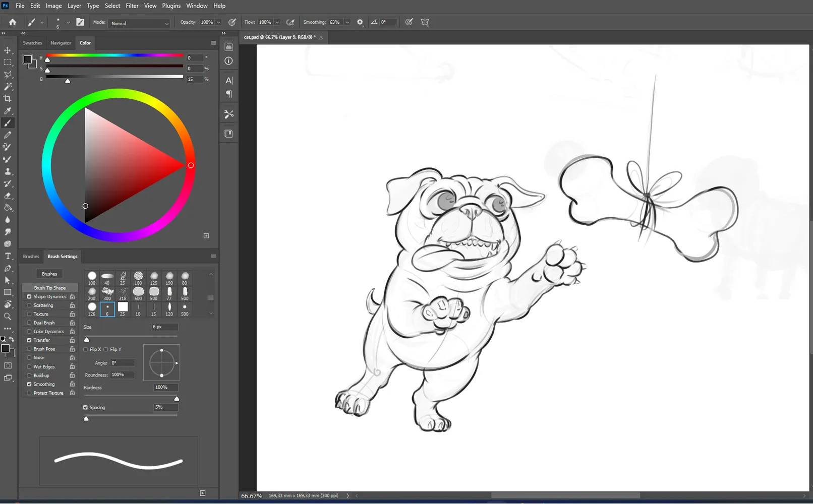
Task: Check the Flip X checkbox
Action: click(86, 349)
